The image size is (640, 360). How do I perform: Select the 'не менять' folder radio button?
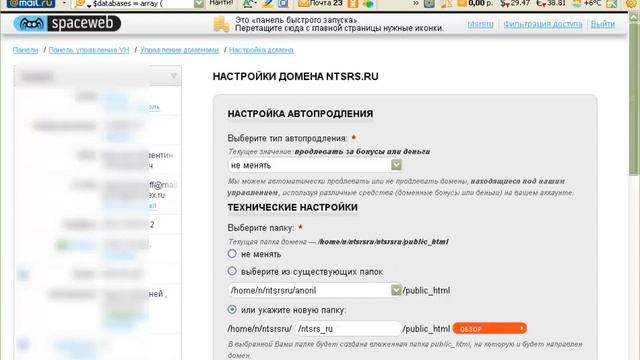(x=232, y=254)
